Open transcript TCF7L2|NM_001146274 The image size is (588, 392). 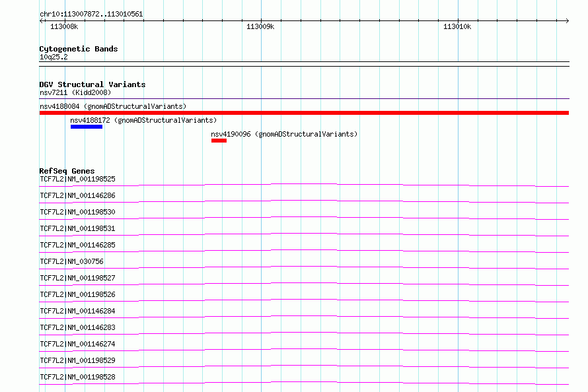[x=77, y=344]
